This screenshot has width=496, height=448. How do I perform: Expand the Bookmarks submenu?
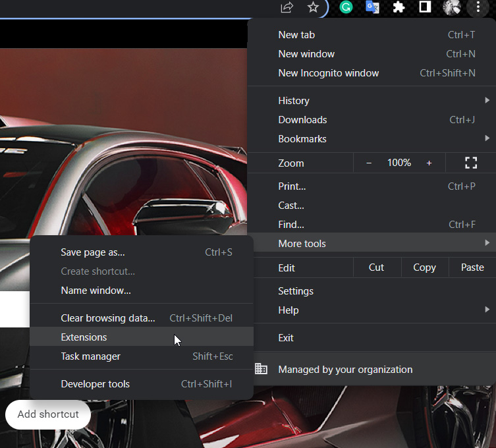(372, 139)
